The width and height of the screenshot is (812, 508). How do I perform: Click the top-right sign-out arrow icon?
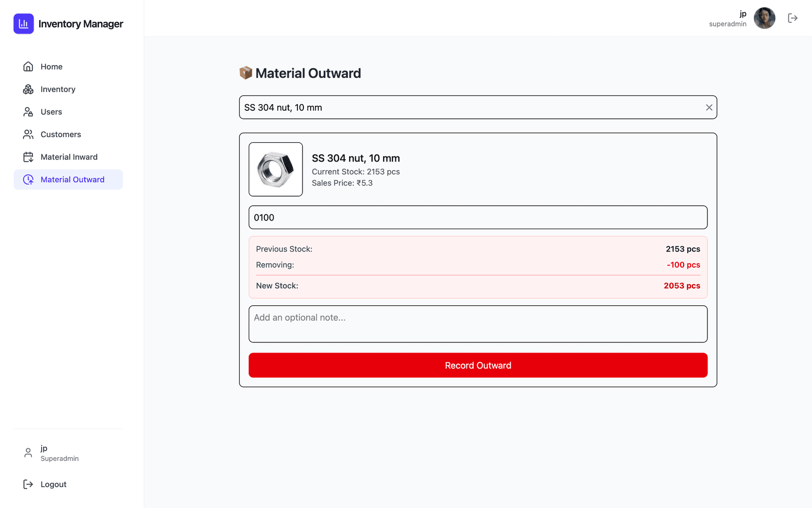point(793,18)
